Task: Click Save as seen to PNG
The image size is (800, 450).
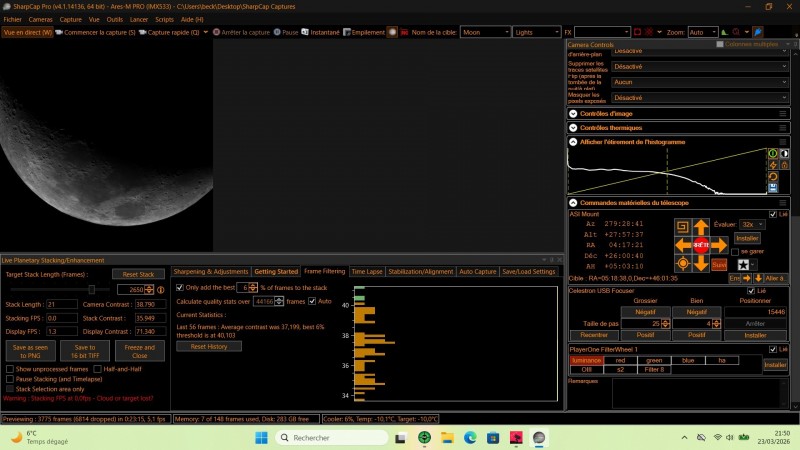Action: (x=31, y=351)
